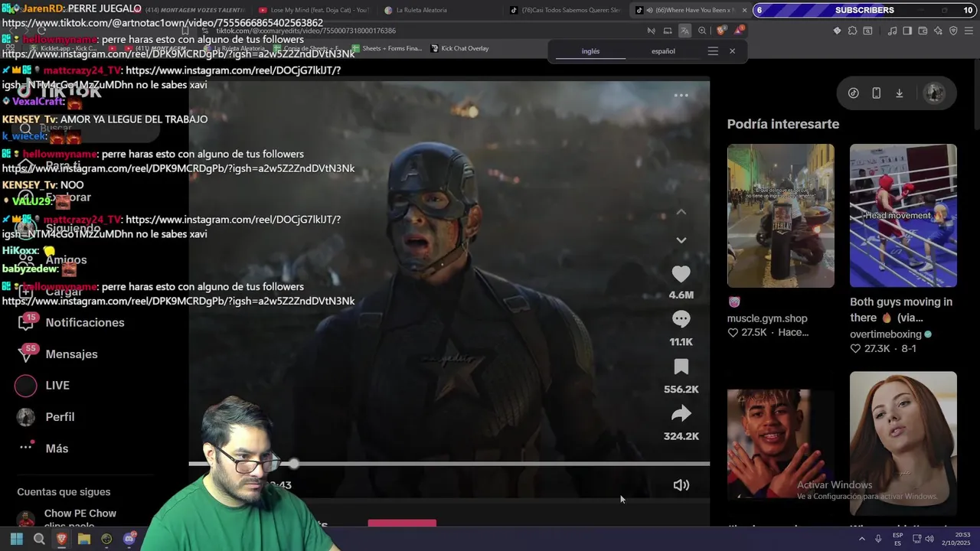Open Discord from the taskbar
Image resolution: width=980 pixels, height=551 pixels.
(x=129, y=539)
